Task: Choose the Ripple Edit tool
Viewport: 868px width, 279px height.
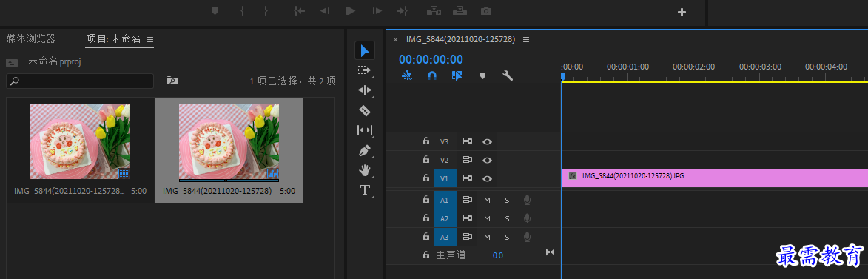Action: pyautogui.click(x=364, y=90)
